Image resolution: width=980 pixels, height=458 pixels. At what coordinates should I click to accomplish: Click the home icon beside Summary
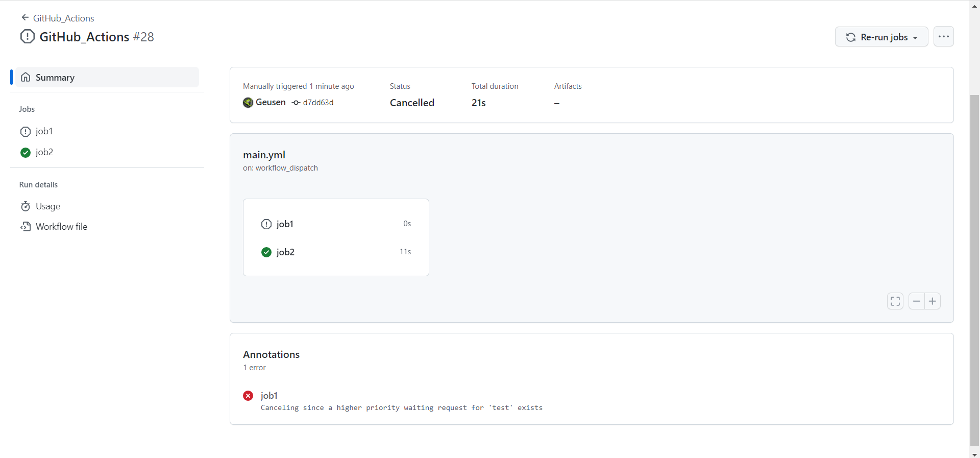click(26, 77)
